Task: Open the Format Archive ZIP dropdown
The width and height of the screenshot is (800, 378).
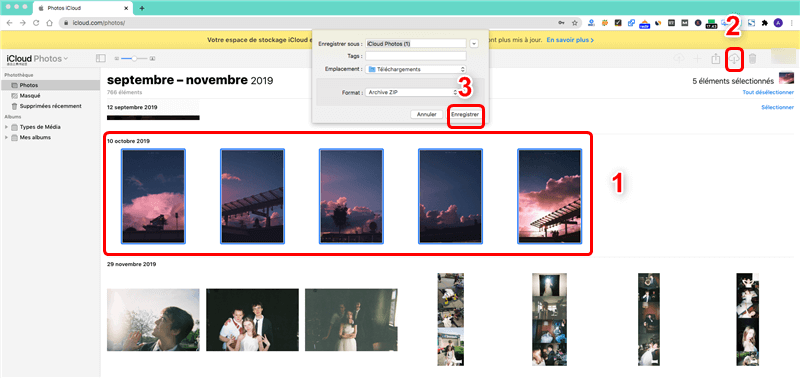Action: pos(412,92)
